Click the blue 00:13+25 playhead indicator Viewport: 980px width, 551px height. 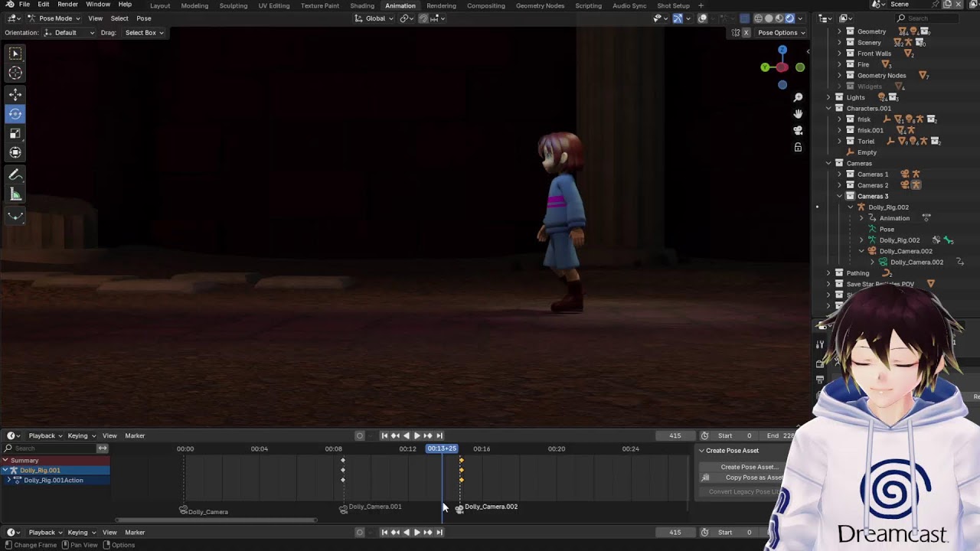click(x=442, y=448)
